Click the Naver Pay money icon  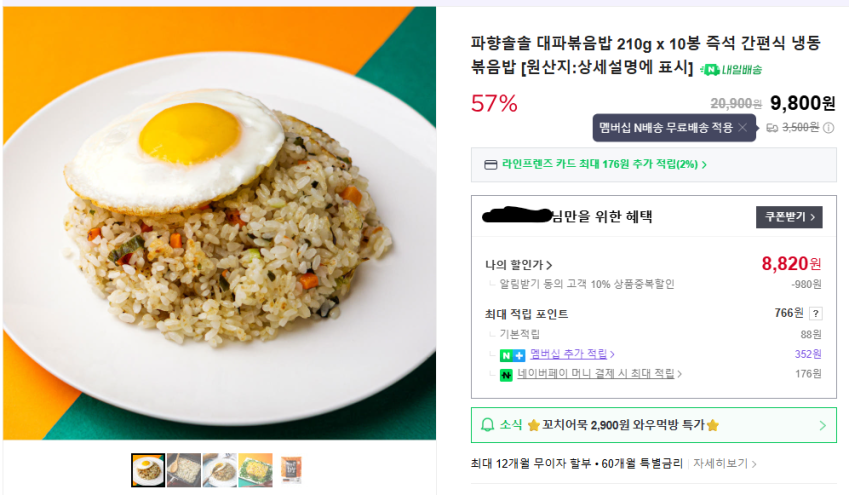(x=507, y=374)
